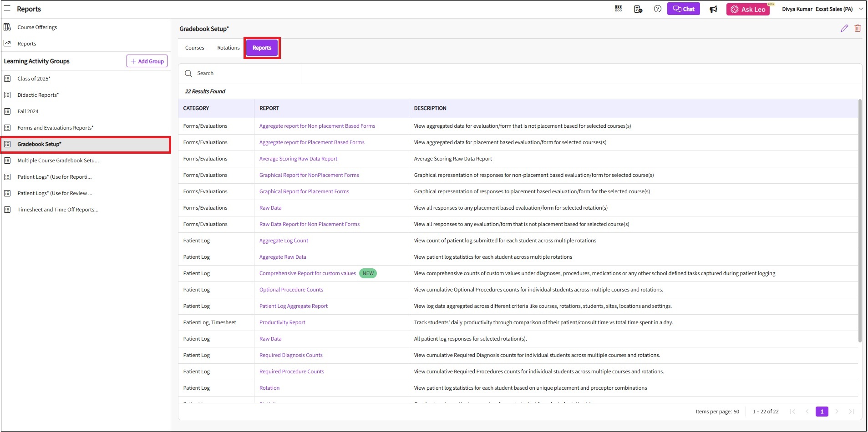868x432 pixels.
Task: Open Patient Log Aggregate Report
Action: pyautogui.click(x=294, y=306)
